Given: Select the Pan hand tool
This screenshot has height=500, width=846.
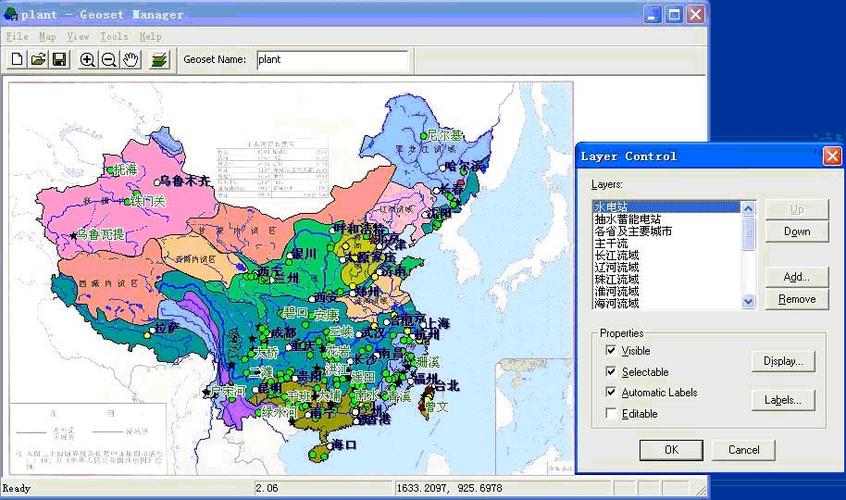Looking at the screenshot, I should pos(130,60).
